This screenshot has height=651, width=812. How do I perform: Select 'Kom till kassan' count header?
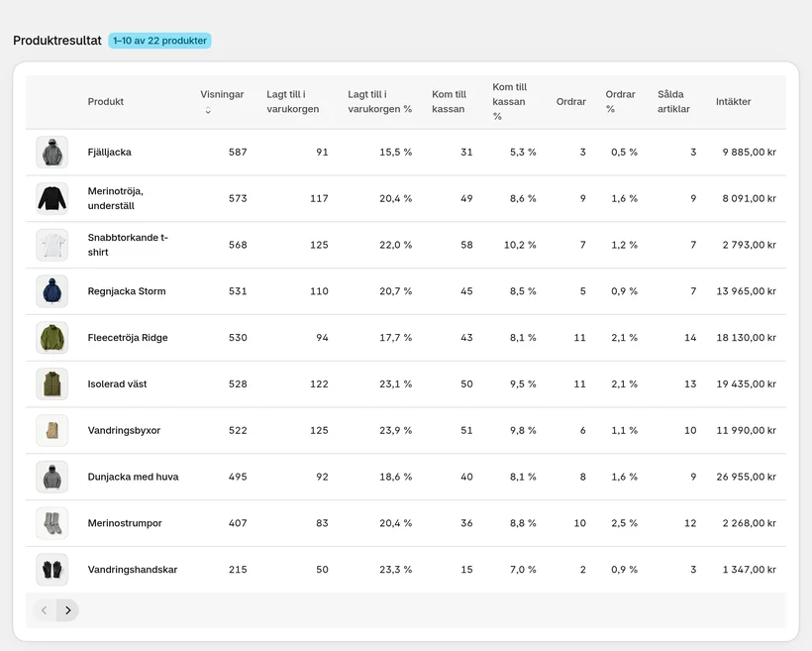[x=449, y=102]
